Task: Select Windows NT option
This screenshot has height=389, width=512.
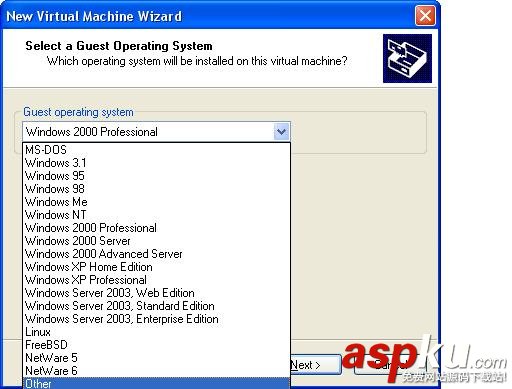Action: coord(156,215)
